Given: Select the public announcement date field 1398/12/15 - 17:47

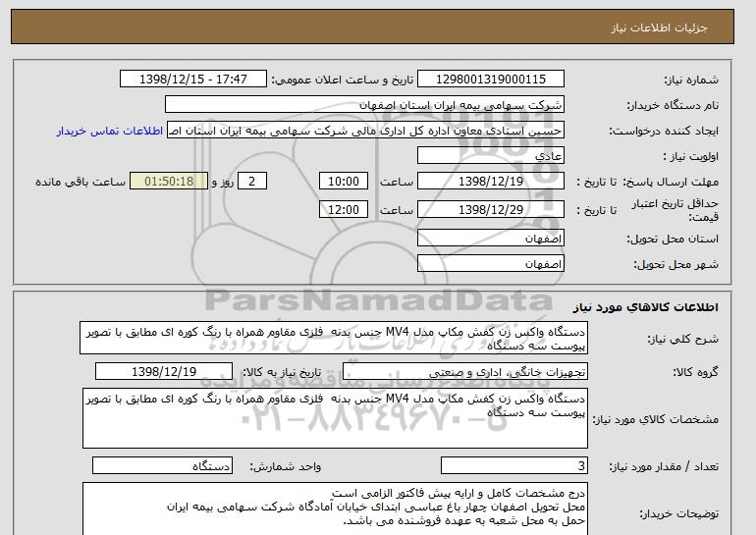Looking at the screenshot, I should (x=192, y=80).
